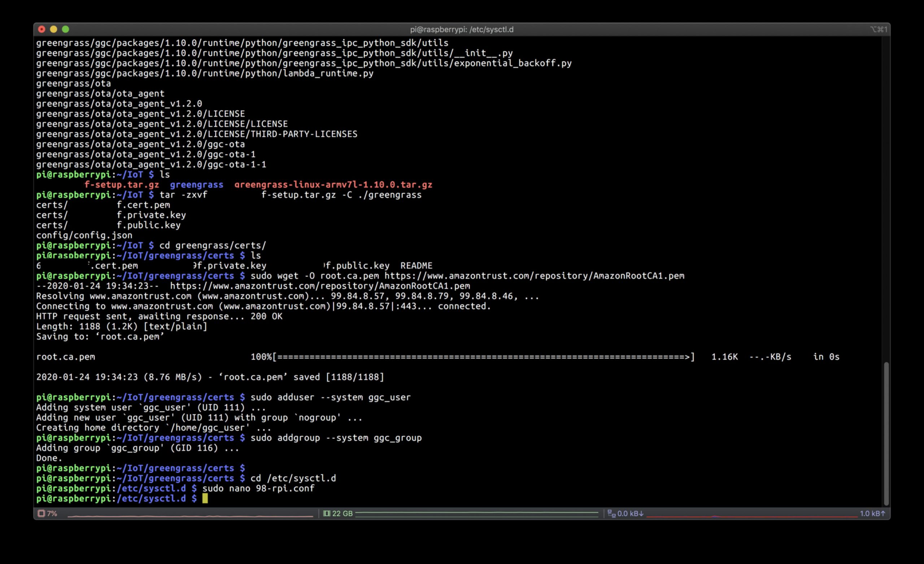Click the greengrass-linux-armv7l-1.10.0.tar.gz filename
The width and height of the screenshot is (924, 564).
point(333,185)
